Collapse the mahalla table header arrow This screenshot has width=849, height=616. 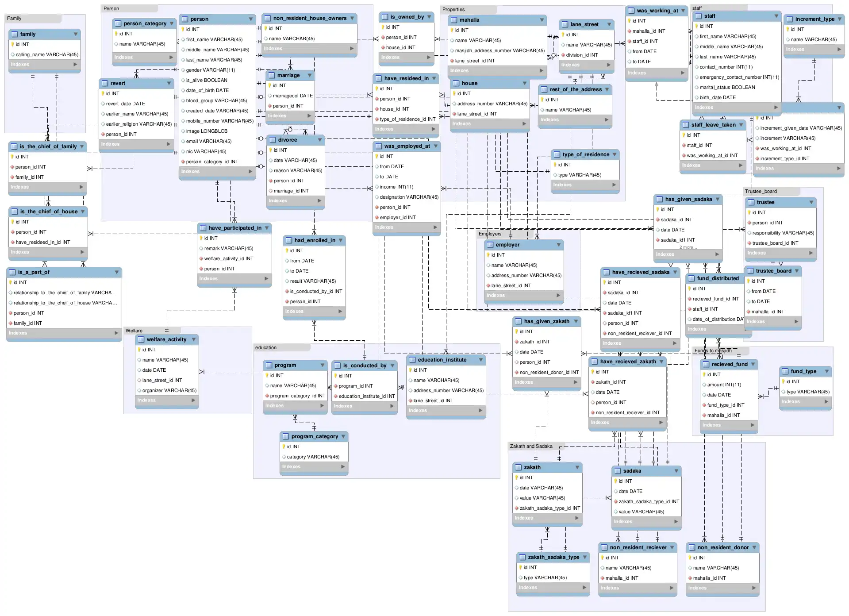tap(542, 20)
